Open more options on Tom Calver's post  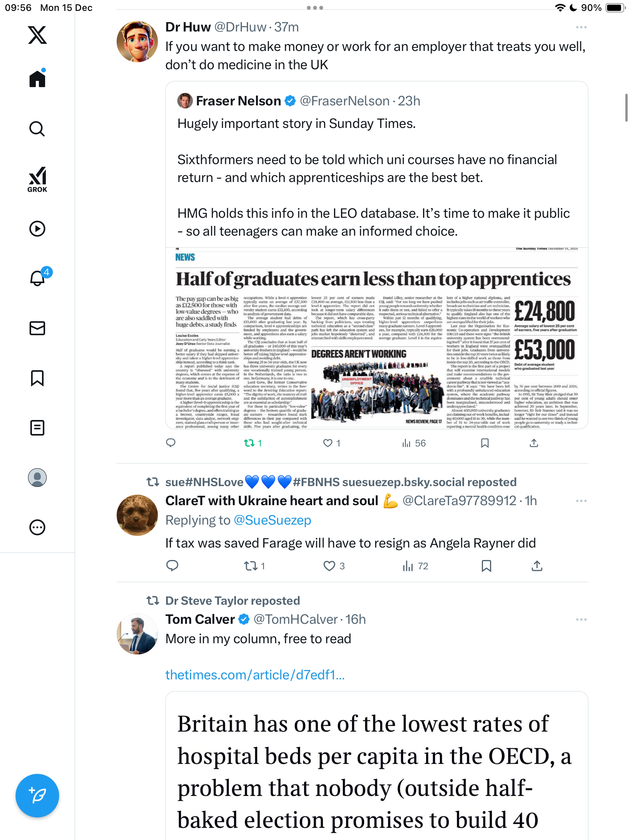[581, 619]
